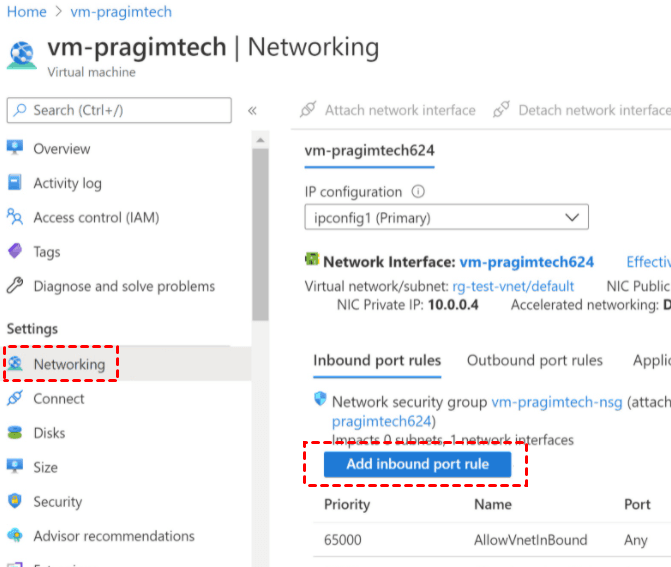This screenshot has height=567, width=671.
Task: Click the Security shield icon
Action: 15,501
